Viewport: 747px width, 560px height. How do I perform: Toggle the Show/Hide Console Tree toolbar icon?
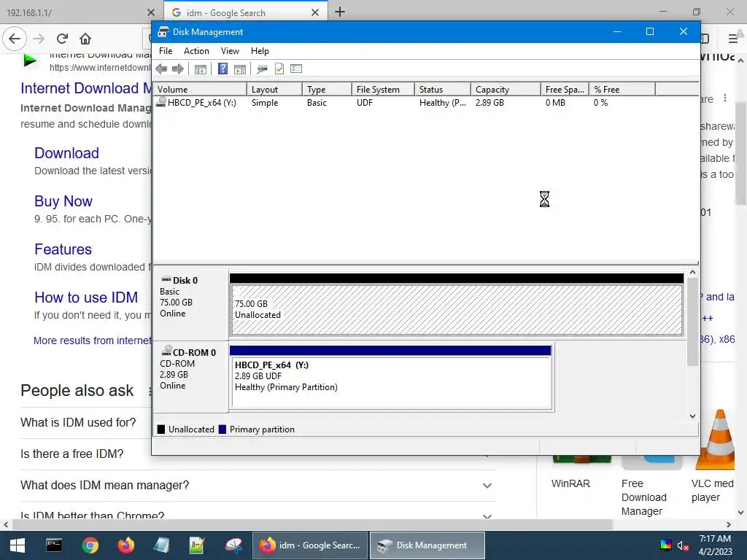pyautogui.click(x=201, y=69)
